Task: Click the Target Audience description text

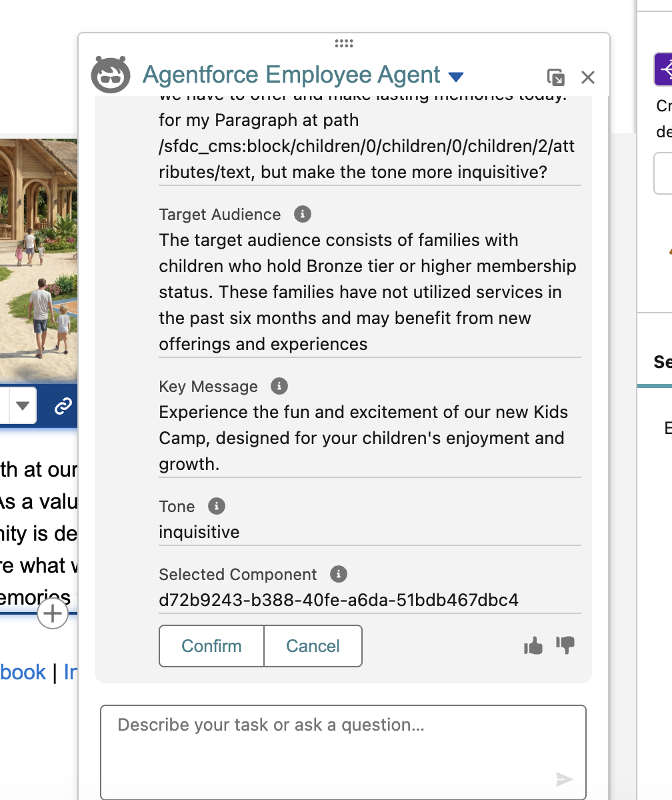Action: [x=367, y=292]
